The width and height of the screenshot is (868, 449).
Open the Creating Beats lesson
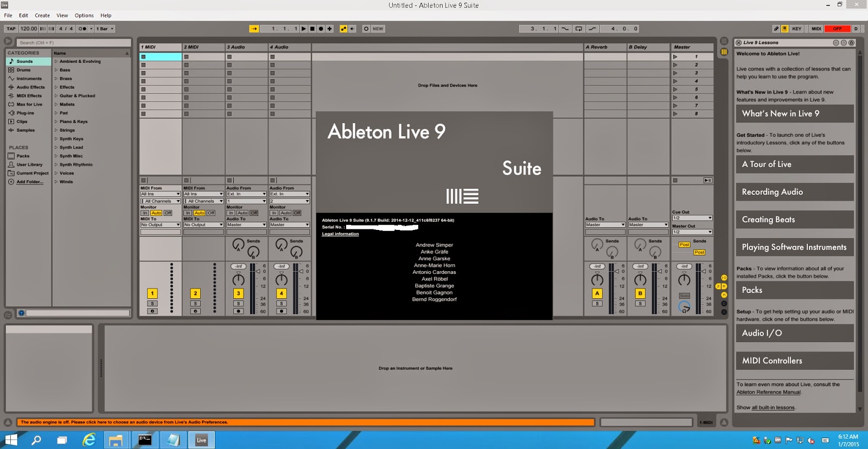tap(795, 220)
